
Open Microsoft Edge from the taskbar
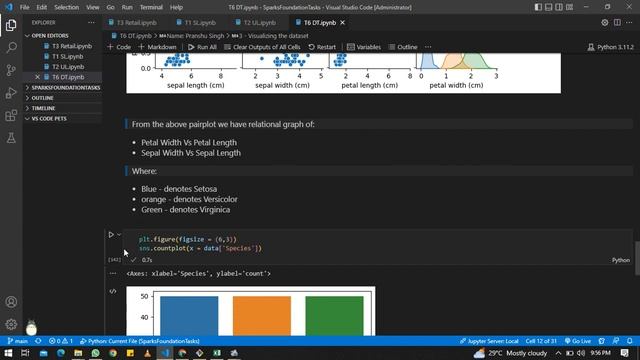point(61,353)
